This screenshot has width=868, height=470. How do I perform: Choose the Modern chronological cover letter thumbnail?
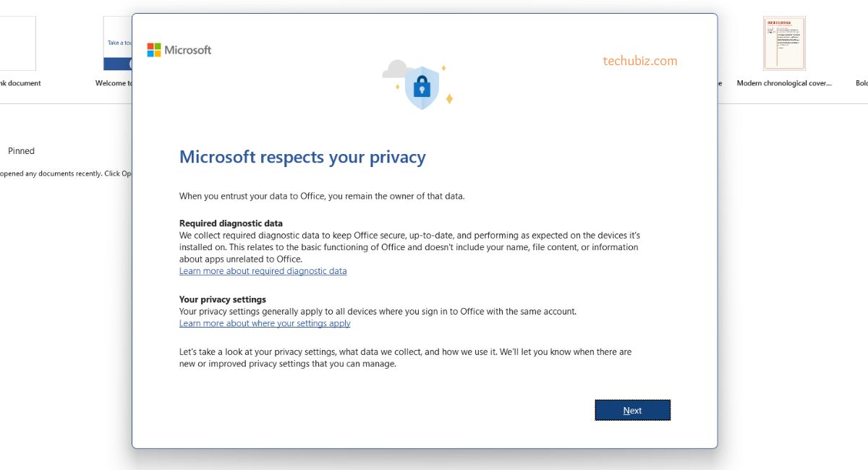coord(784,43)
